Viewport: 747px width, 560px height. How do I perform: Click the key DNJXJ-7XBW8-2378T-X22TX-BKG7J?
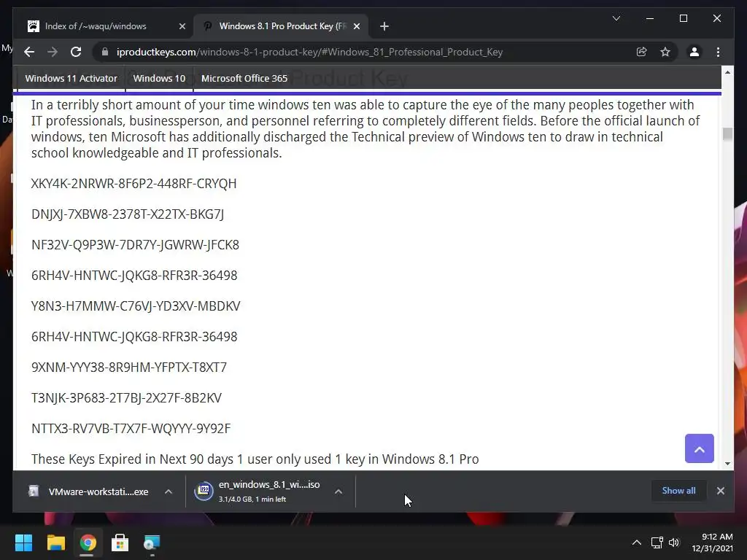click(128, 214)
